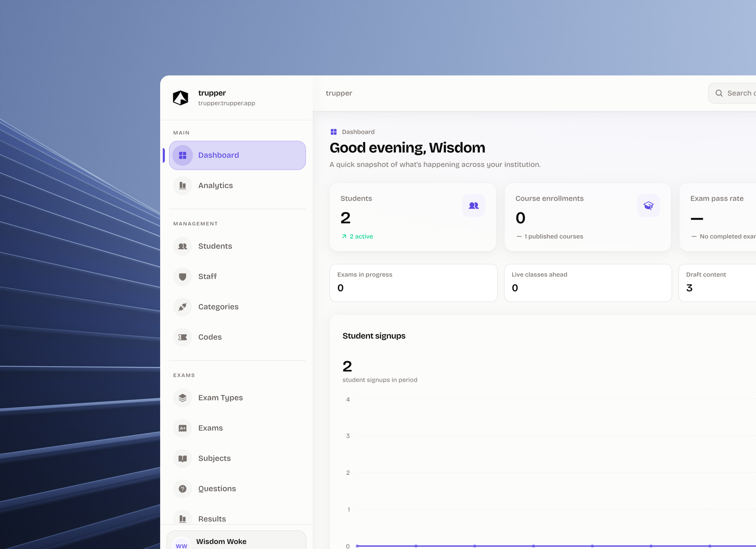Click the Exams in progress card

pyautogui.click(x=413, y=283)
